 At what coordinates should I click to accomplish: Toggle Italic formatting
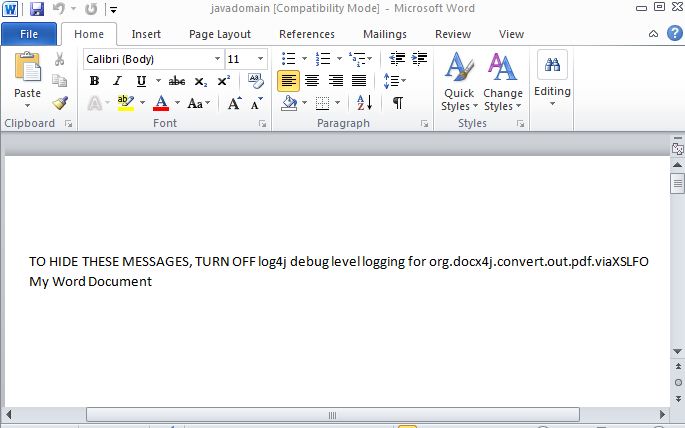pyautogui.click(x=117, y=81)
